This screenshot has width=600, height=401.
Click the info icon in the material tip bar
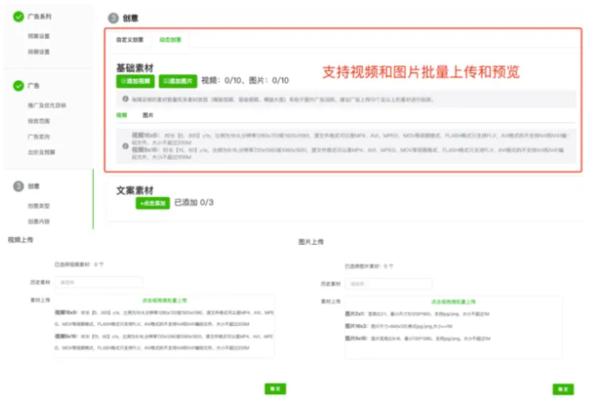click(125, 99)
